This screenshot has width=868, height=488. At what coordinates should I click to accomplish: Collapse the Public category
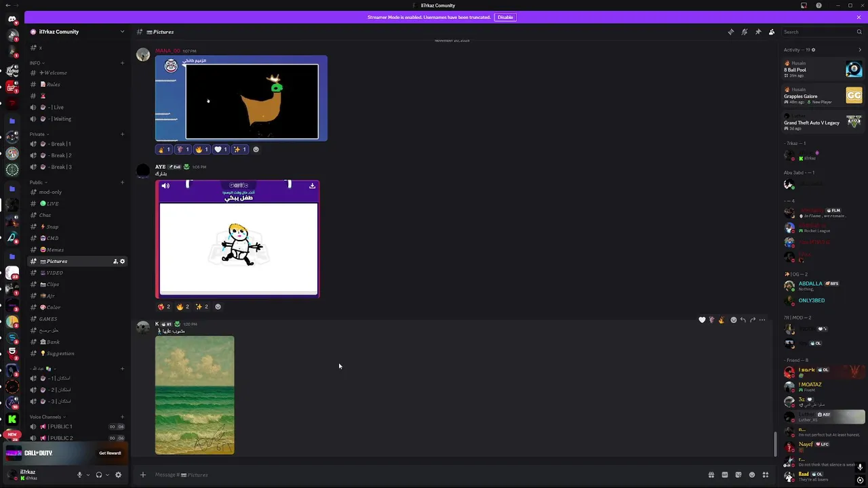click(x=38, y=182)
